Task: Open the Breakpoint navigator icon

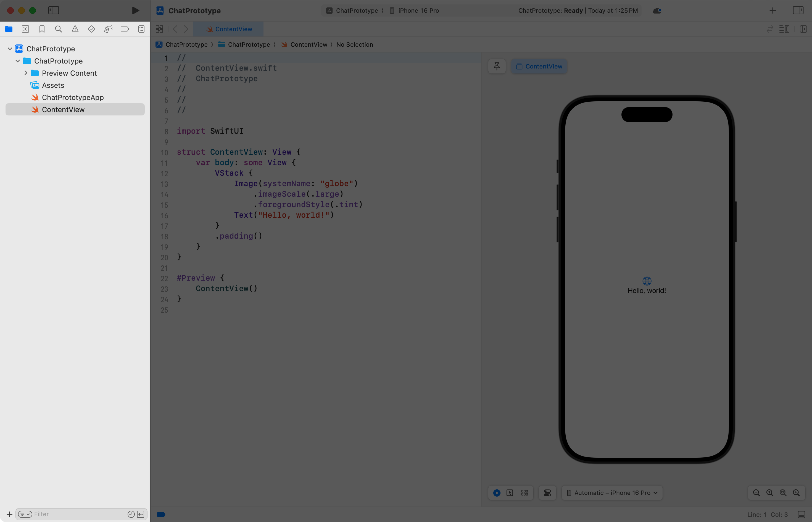Action: point(125,29)
